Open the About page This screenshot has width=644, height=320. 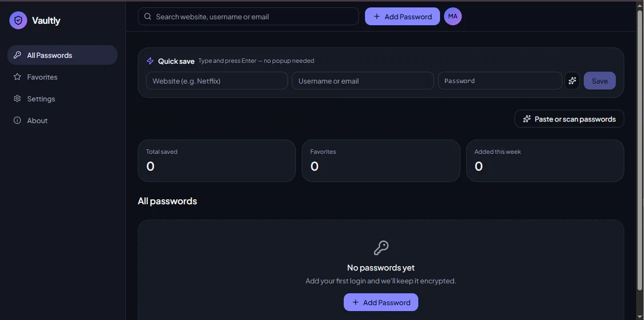(62, 120)
